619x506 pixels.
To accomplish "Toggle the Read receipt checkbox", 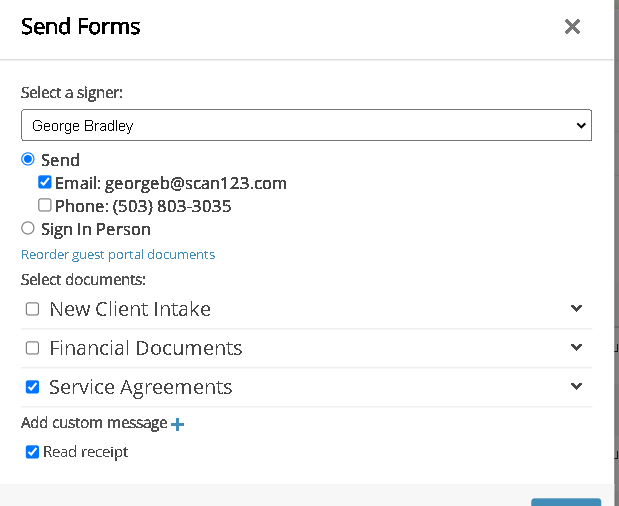I will [32, 452].
